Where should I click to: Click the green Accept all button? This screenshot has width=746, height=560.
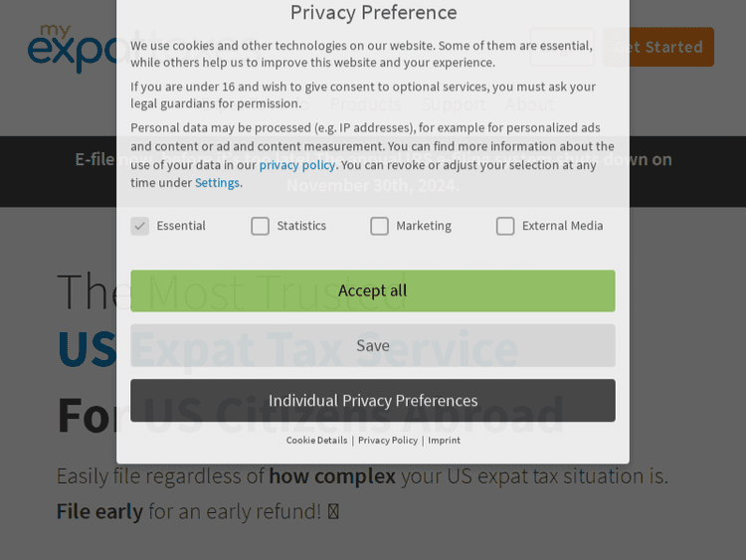click(372, 290)
